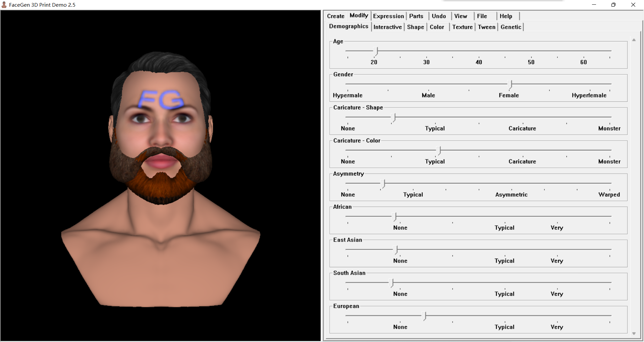The height and width of the screenshot is (342, 644).
Task: Close the FaceGen window
Action: click(x=633, y=5)
